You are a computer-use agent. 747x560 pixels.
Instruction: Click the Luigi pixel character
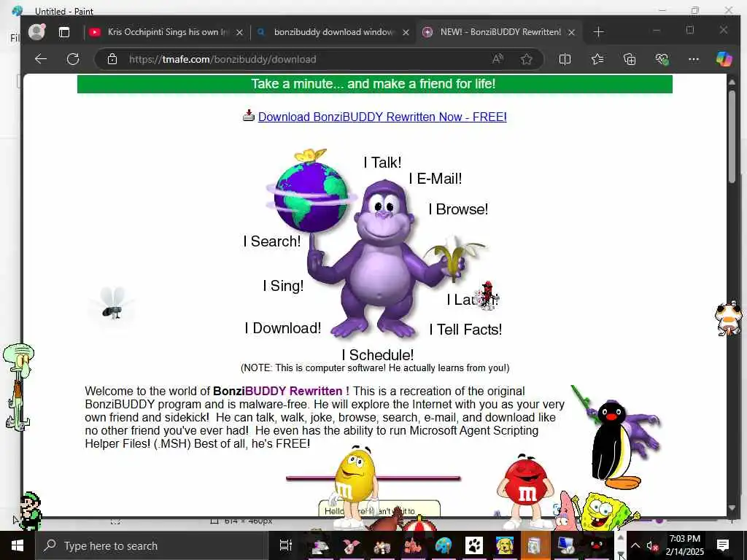(x=31, y=511)
